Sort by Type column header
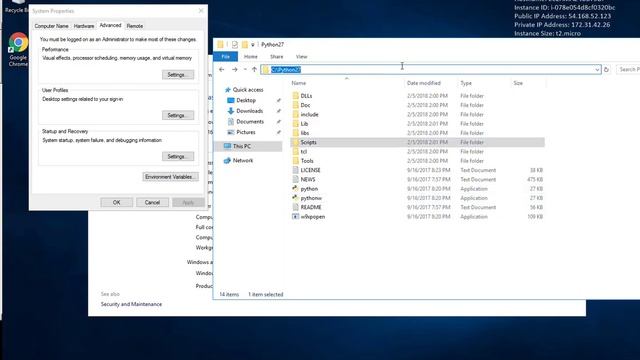Screen dimensions: 640x360 [x=466, y=83]
